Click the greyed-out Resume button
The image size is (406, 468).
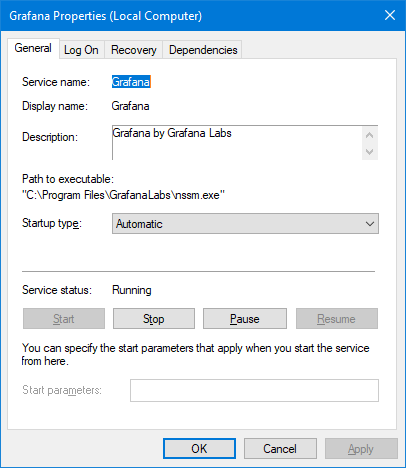pos(337,319)
